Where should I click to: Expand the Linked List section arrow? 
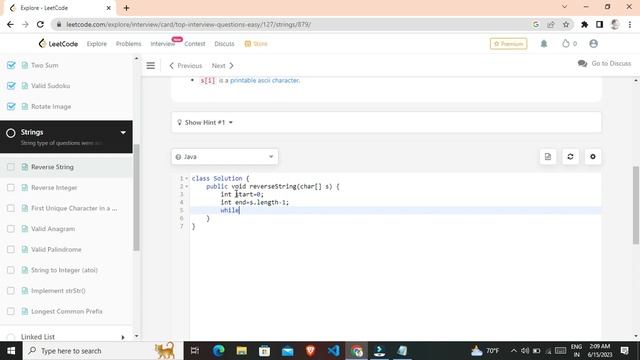coord(123,337)
